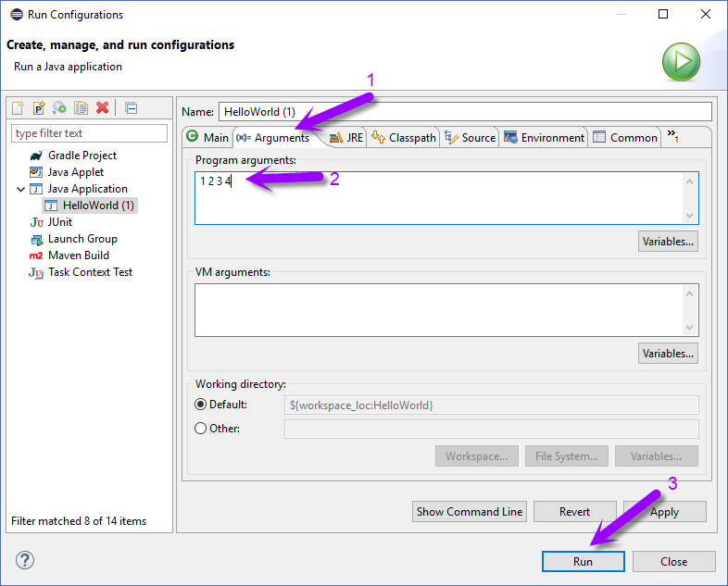The width and height of the screenshot is (728, 586).
Task: Select Java Application label in tree
Action: click(x=88, y=189)
